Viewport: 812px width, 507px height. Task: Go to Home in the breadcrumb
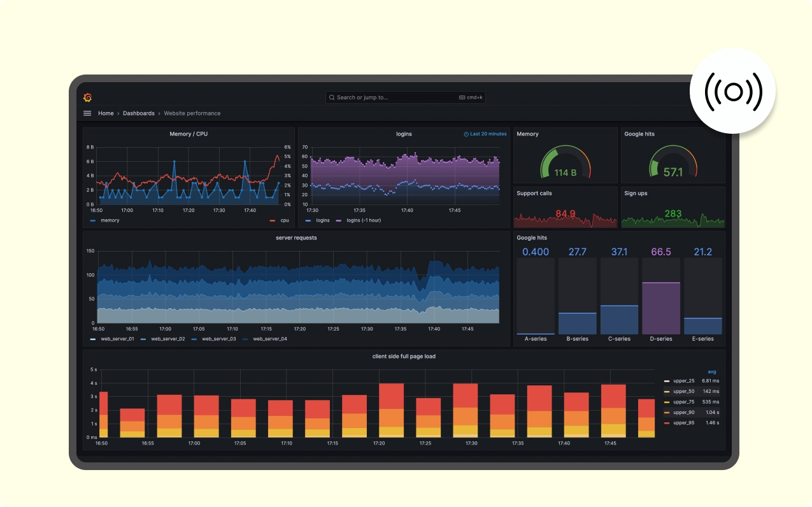[x=106, y=113]
